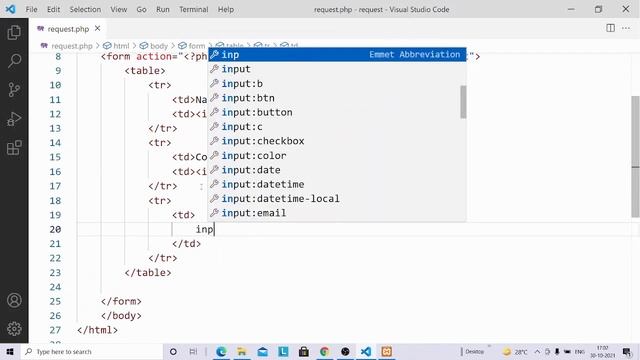
Task: Click line number 20 in gutter
Action: (x=56, y=229)
